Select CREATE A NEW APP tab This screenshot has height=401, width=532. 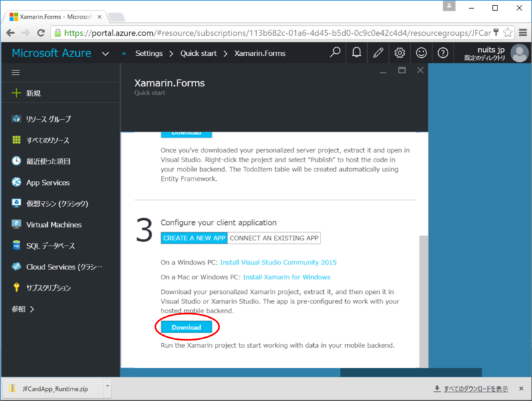[194, 238]
